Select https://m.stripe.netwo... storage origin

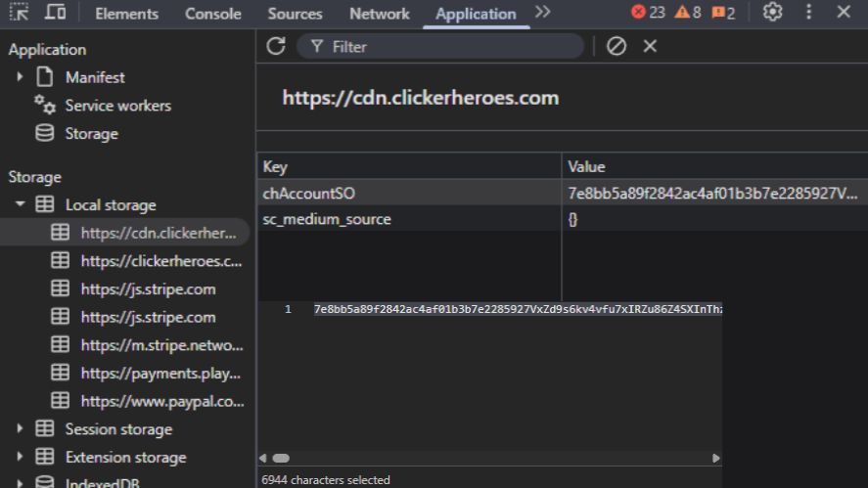161,345
